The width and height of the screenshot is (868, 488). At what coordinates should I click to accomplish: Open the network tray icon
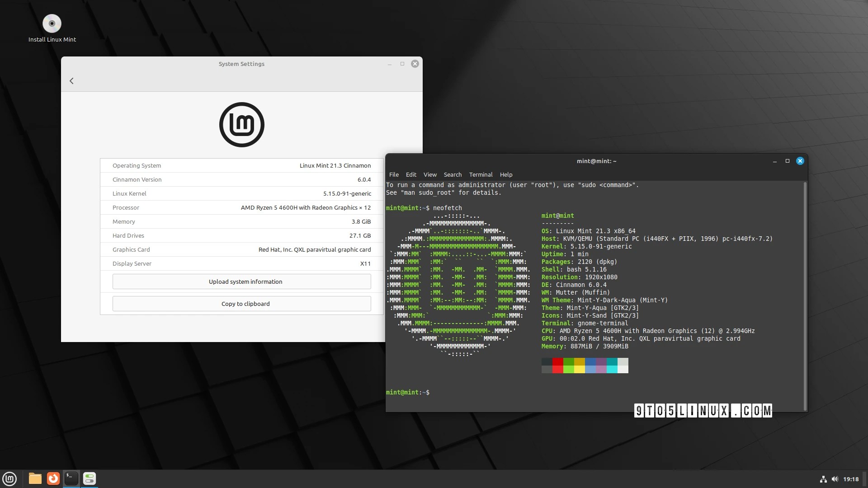(823, 479)
